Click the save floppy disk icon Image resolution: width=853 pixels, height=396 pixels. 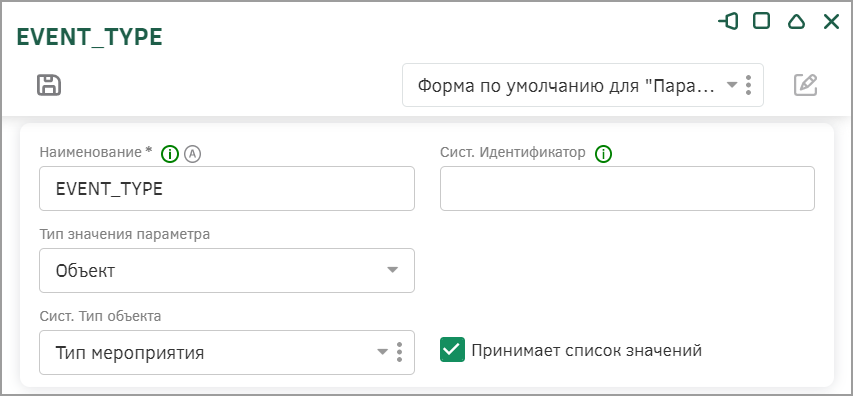[x=49, y=85]
